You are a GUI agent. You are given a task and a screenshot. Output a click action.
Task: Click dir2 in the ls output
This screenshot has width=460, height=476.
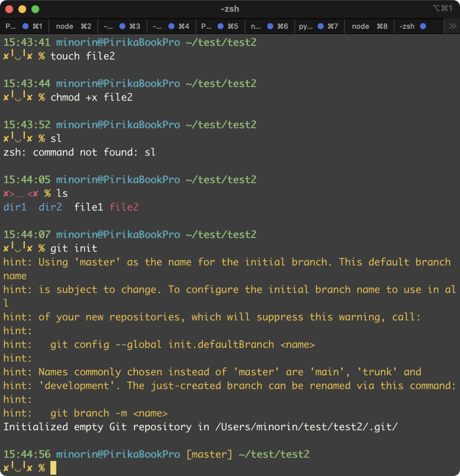point(50,207)
